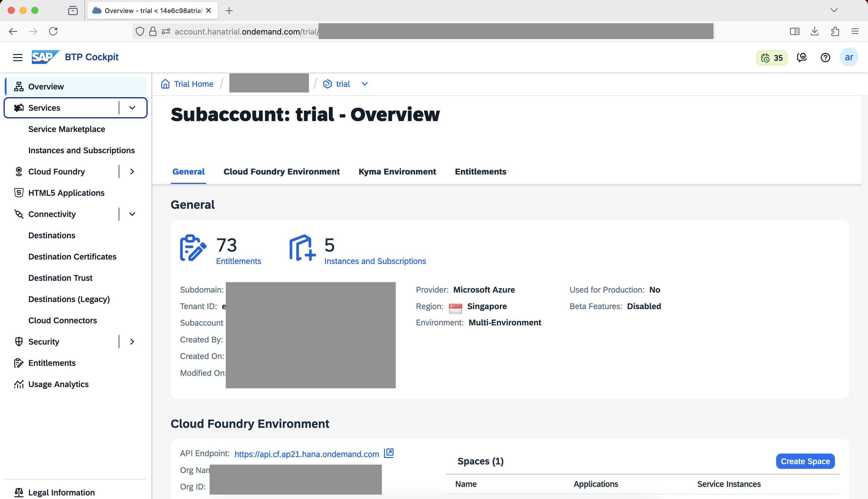The width and height of the screenshot is (868, 499).
Task: Switch to Cloud Foundry Environment tab
Action: click(282, 172)
